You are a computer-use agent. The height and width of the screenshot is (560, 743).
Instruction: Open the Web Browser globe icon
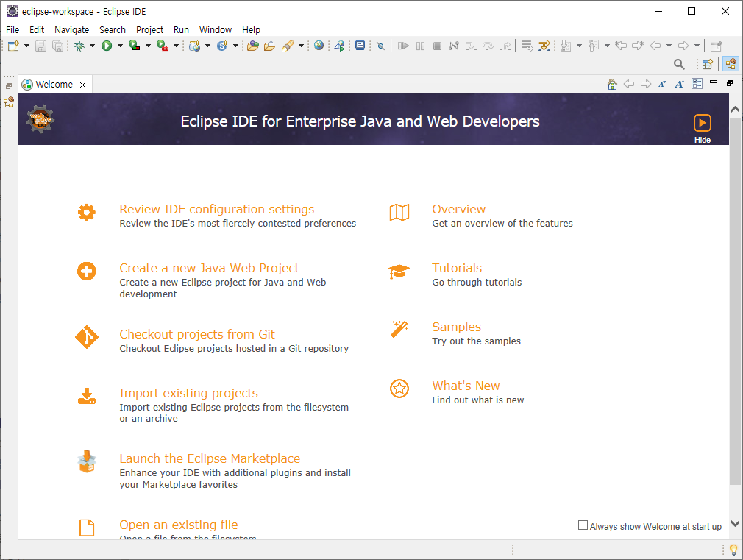319,46
